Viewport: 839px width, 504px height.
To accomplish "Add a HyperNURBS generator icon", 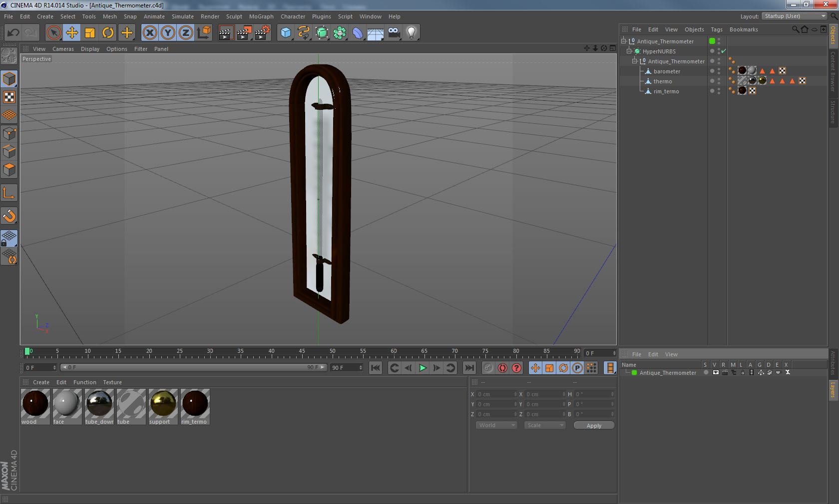I will [x=322, y=33].
